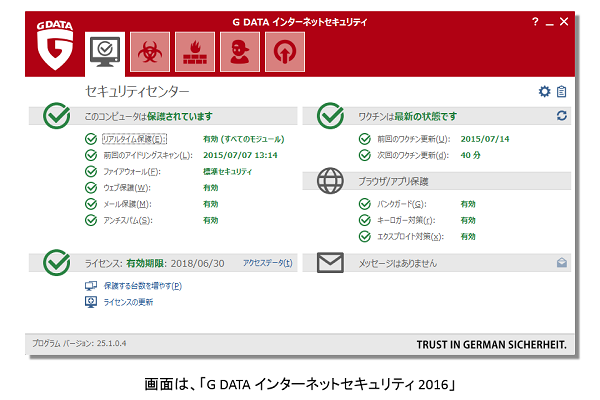Click the ファイアウォール status entry
The height and width of the screenshot is (400, 600).
click(x=131, y=171)
